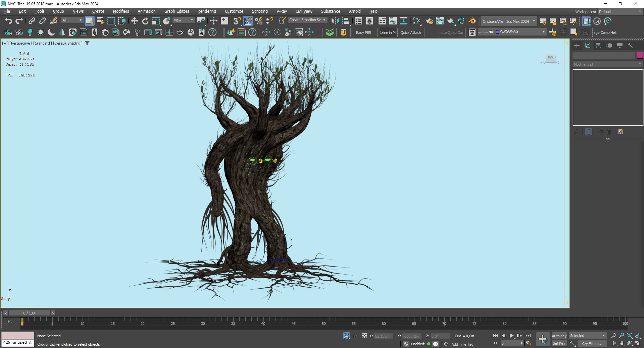Click the Undo arrow icon
The width and height of the screenshot is (644, 348).
click(8, 21)
